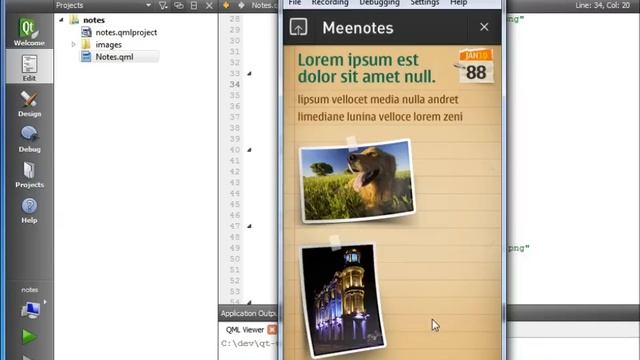Open the Recording menu
Image resolution: width=640 pixels, height=360 pixels.
coord(330,3)
